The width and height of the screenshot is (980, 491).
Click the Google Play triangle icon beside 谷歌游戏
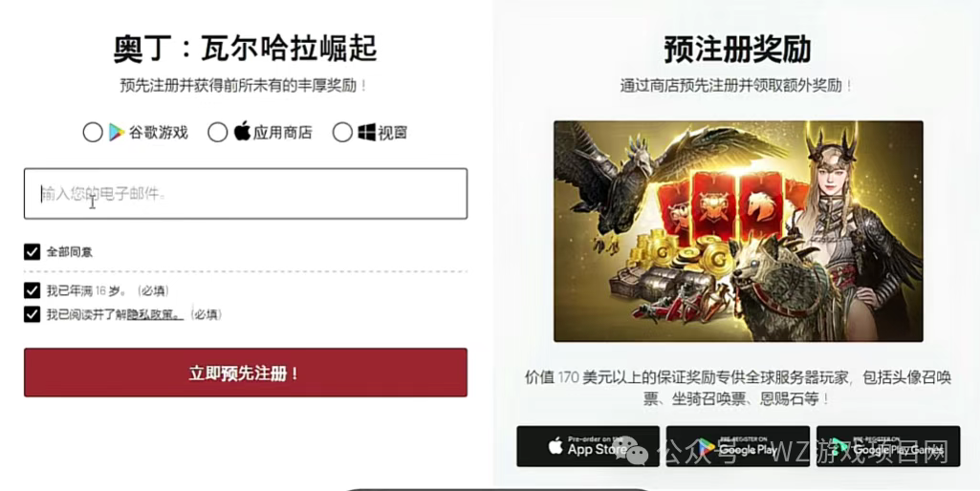[x=117, y=132]
